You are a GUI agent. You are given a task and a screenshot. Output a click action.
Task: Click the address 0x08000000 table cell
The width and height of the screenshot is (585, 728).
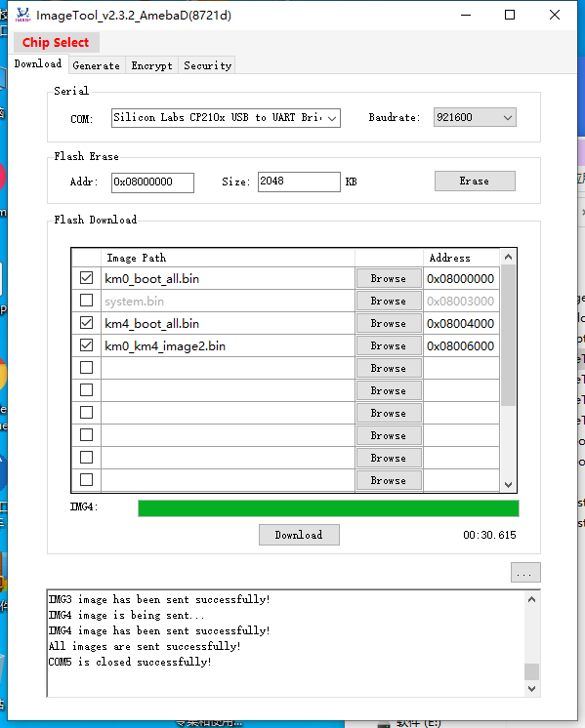(461, 278)
